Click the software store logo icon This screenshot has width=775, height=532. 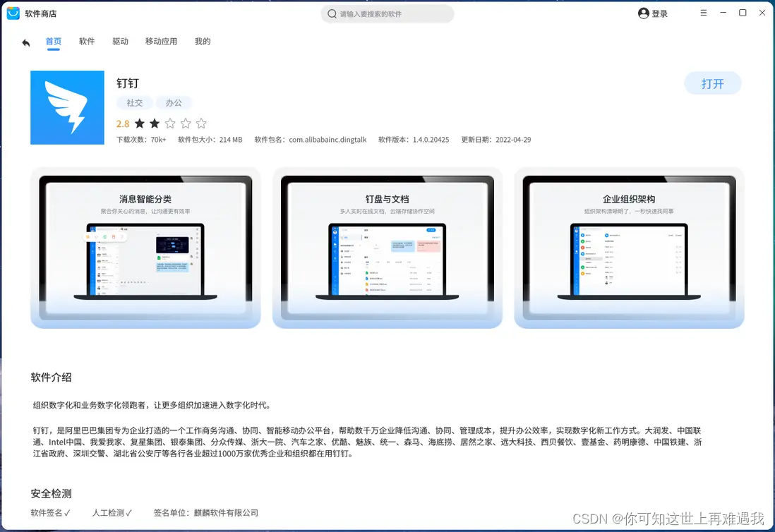(x=13, y=13)
